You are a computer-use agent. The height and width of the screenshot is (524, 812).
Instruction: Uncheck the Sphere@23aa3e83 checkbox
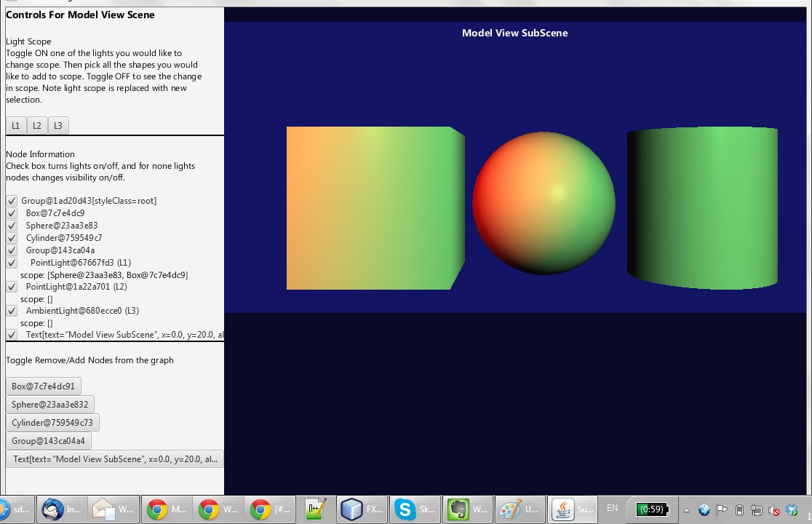(x=12, y=226)
